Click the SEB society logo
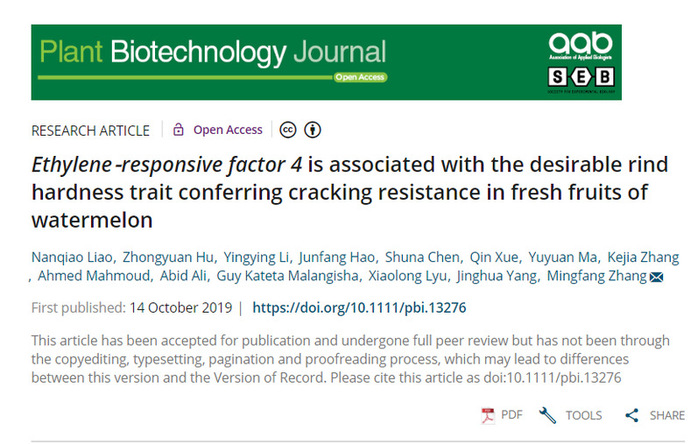The height and width of the screenshot is (444, 699). pyautogui.click(x=581, y=79)
